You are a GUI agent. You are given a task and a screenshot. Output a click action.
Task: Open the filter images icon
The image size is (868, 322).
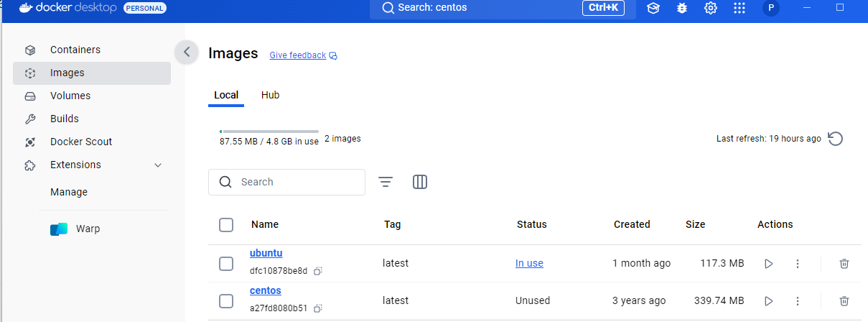click(x=386, y=182)
